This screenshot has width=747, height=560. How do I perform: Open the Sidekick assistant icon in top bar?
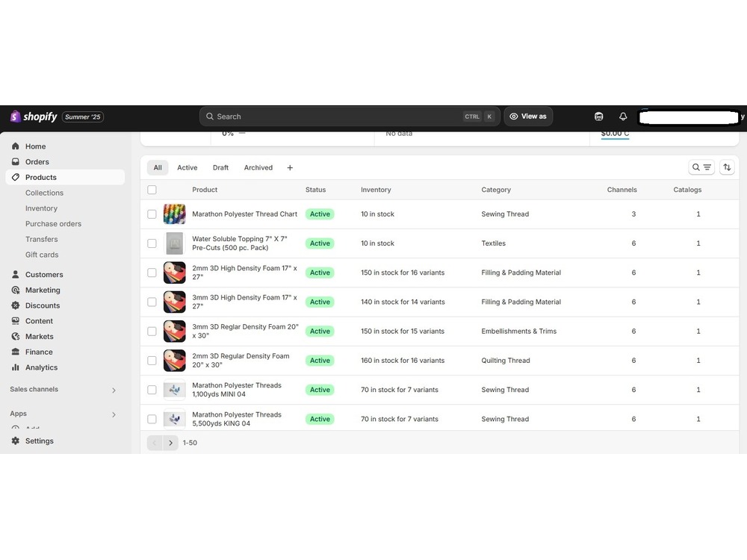pos(599,116)
